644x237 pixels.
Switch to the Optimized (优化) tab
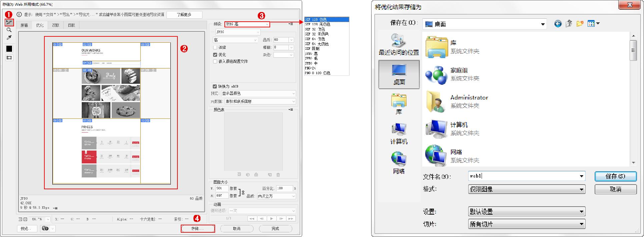coord(40,25)
